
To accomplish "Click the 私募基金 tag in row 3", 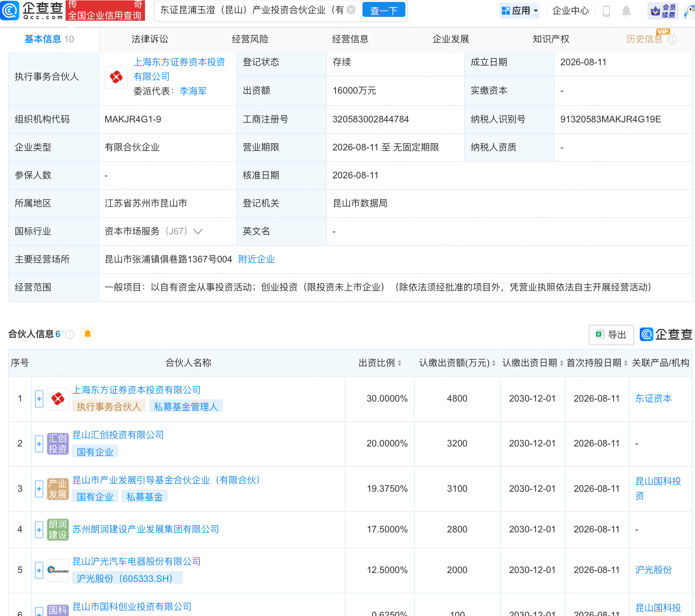I will (145, 497).
